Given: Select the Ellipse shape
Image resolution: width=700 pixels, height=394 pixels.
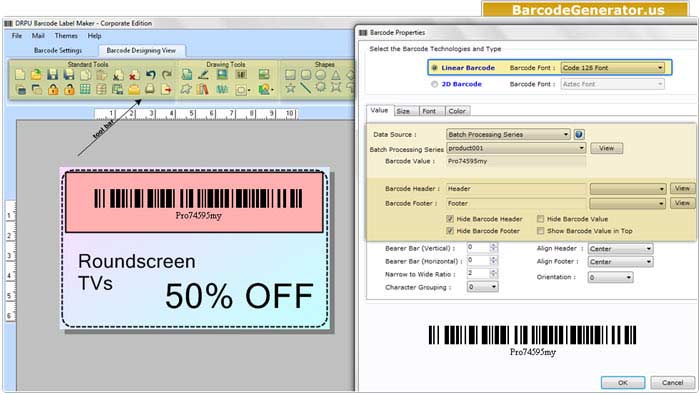Looking at the screenshot, I should 321,75.
